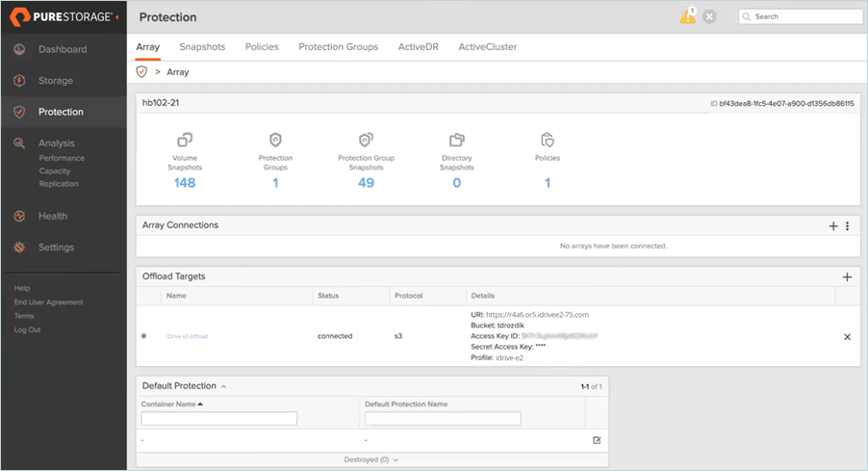868x471 pixels.
Task: Add a new offload target
Action: click(x=847, y=277)
